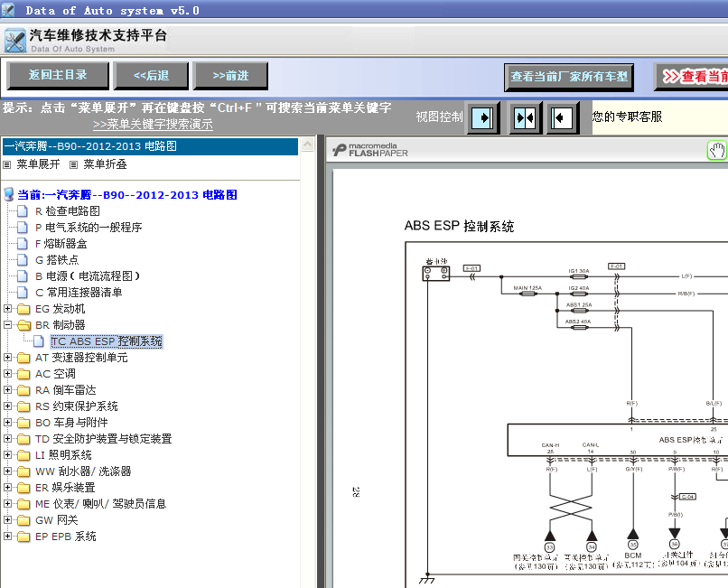Click the BR 制动器 open folder icon

pos(23,325)
